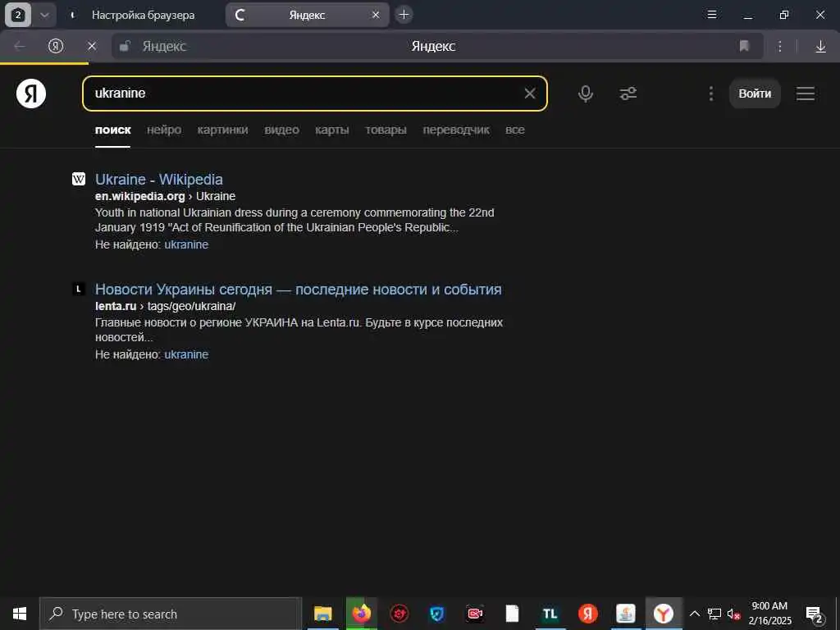Focus the address bar showing Яндекс
This screenshot has height=630, width=840.
(433, 46)
